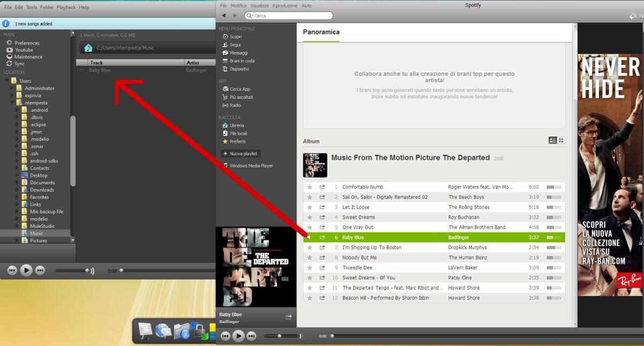Open the Messaggi inbox in Spotify
The width and height of the screenshot is (644, 346).
[238, 52]
